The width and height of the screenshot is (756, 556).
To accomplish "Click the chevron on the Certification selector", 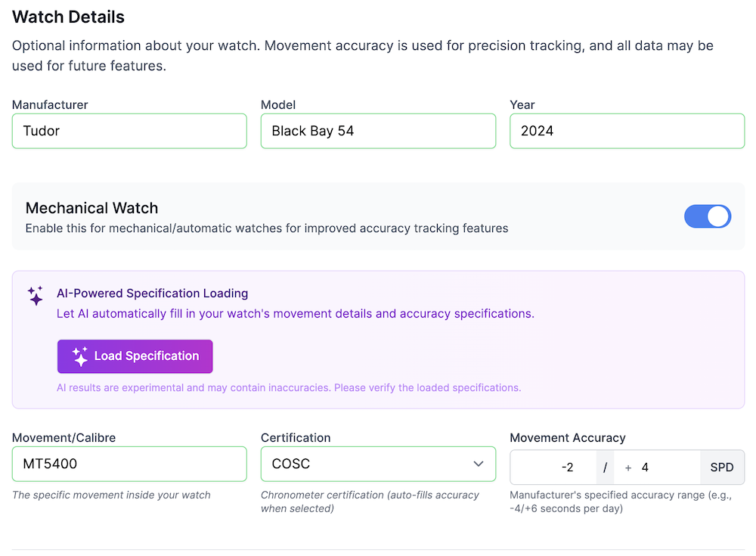I will (477, 464).
